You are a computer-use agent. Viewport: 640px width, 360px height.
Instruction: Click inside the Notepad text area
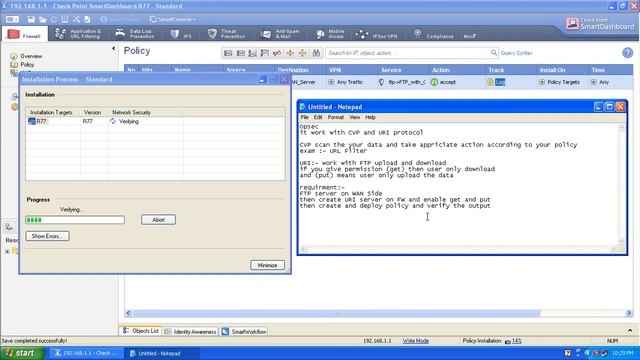pyautogui.click(x=458, y=184)
